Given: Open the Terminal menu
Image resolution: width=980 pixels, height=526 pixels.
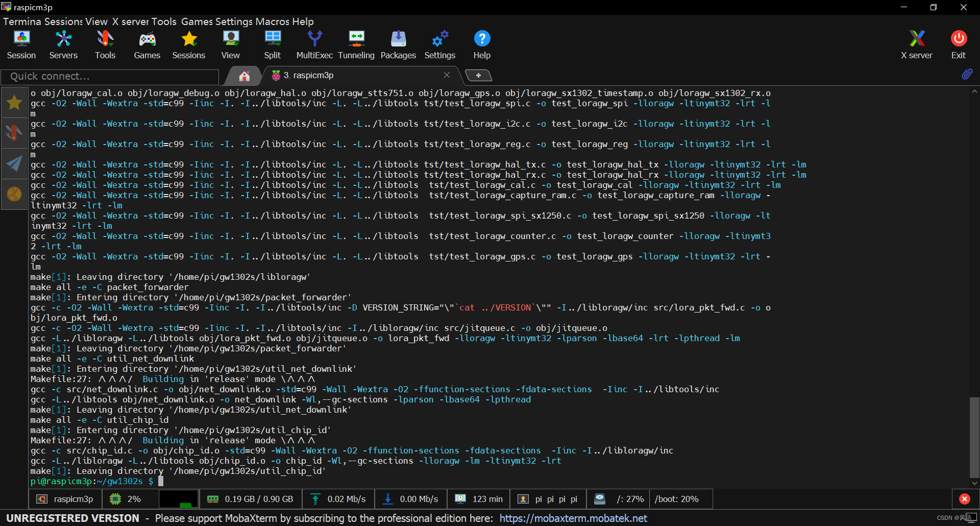Looking at the screenshot, I should 22,21.
